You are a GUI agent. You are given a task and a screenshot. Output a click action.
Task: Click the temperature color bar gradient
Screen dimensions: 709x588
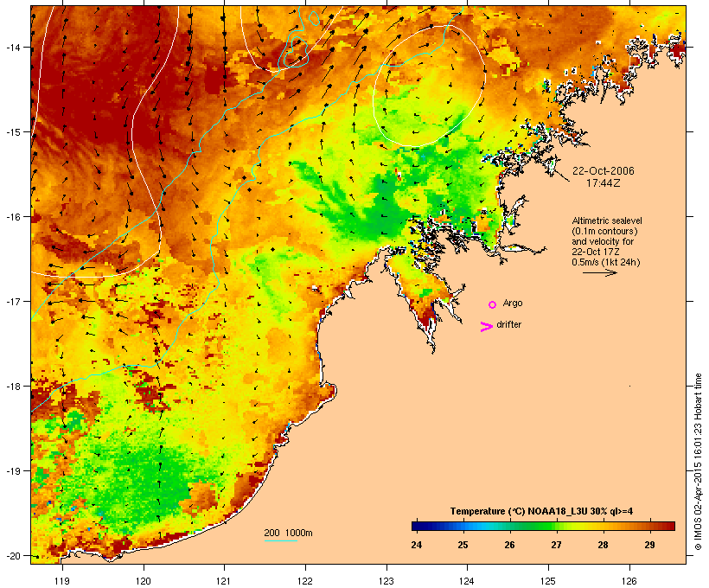pyautogui.click(x=543, y=526)
